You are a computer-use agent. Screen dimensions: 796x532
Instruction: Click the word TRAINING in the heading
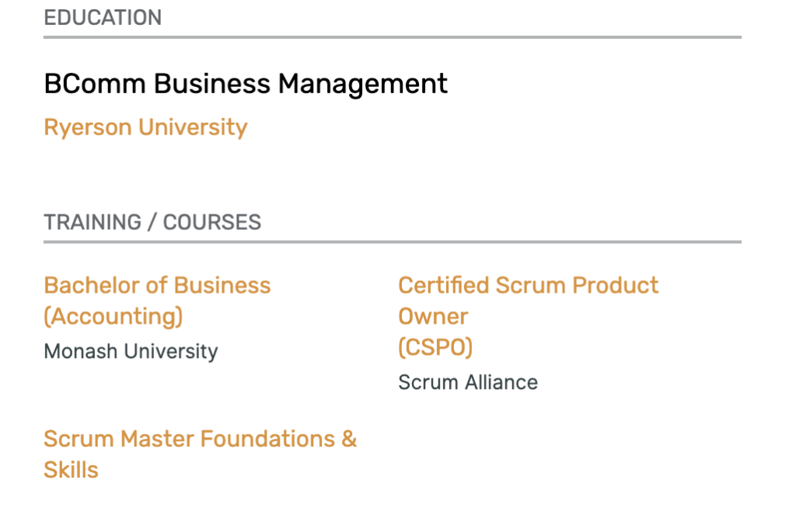(93, 222)
